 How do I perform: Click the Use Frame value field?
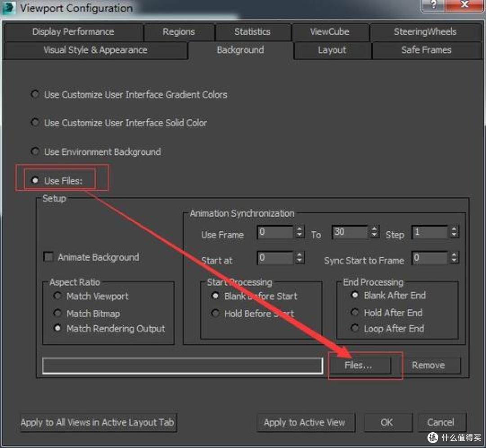click(275, 232)
